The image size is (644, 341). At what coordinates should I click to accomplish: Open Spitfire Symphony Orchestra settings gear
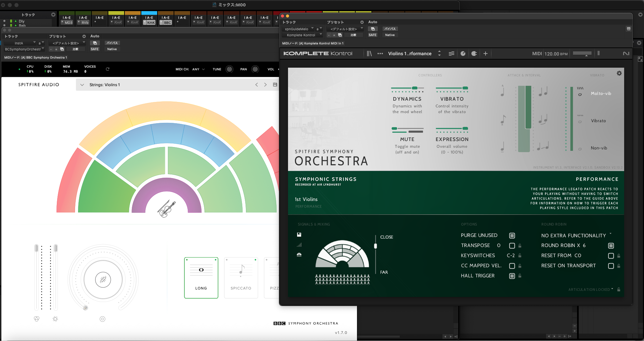(619, 73)
